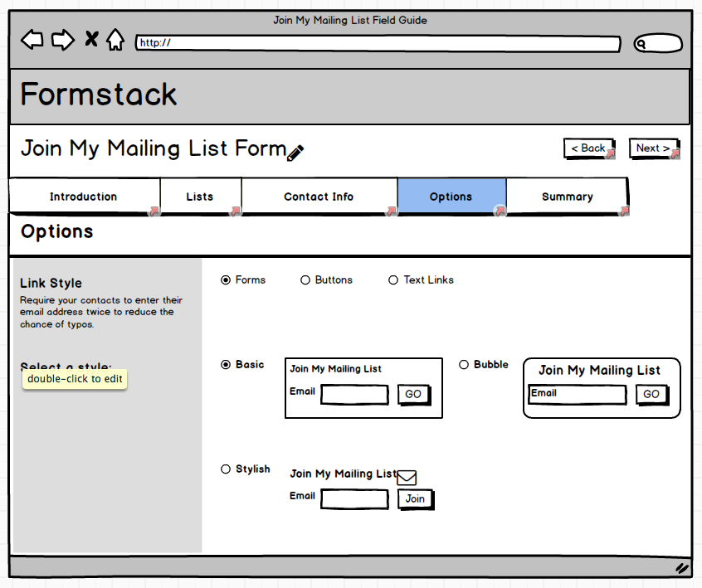The width and height of the screenshot is (702, 588).
Task: Select the Text Links radio button
Action: click(x=393, y=280)
